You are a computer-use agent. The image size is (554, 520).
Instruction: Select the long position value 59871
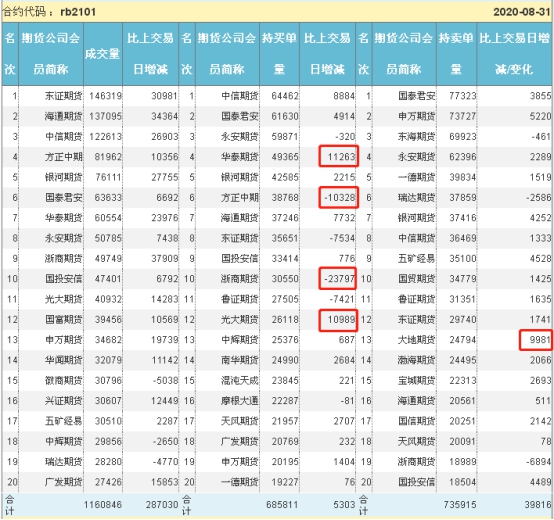[285, 136]
